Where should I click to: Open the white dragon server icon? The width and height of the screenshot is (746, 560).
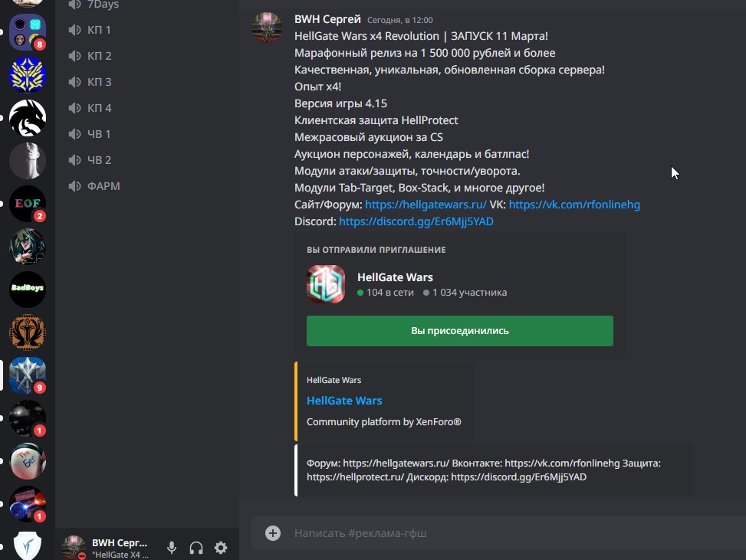pos(28,117)
